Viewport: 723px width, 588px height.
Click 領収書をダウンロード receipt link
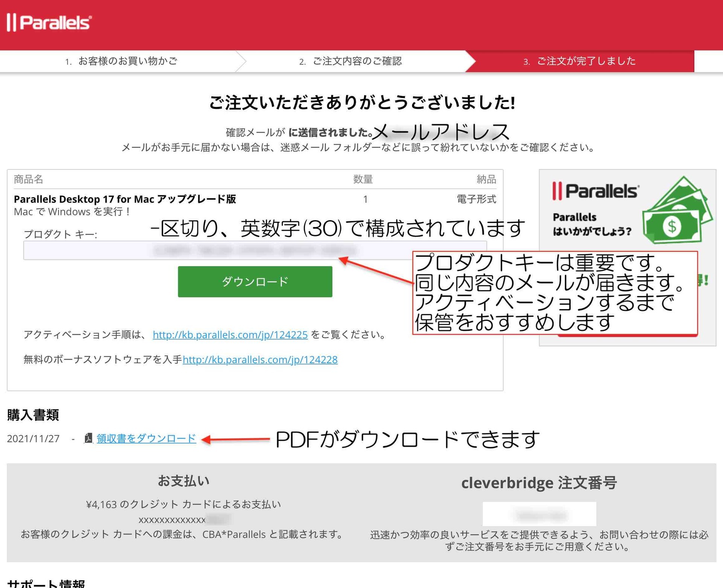click(x=146, y=438)
